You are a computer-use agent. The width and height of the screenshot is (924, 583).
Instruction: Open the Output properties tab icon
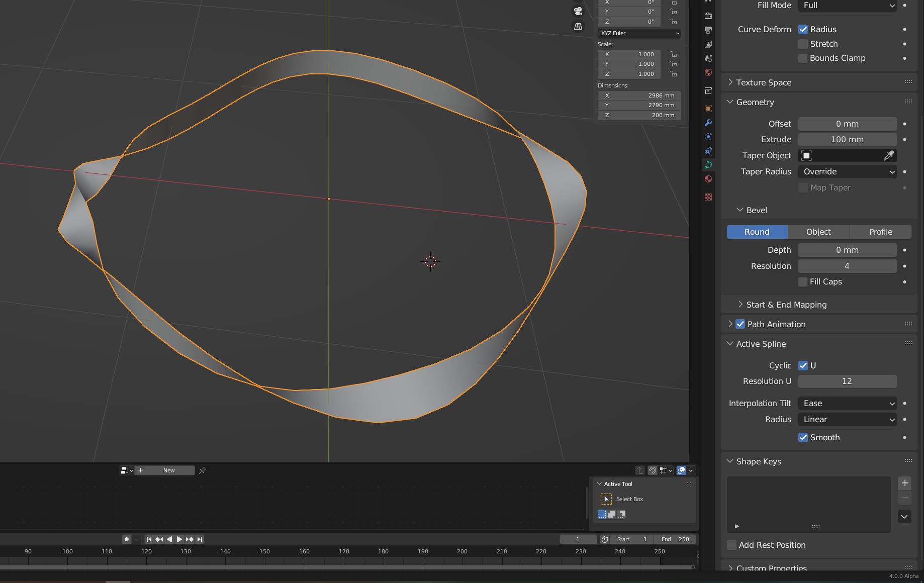(708, 30)
